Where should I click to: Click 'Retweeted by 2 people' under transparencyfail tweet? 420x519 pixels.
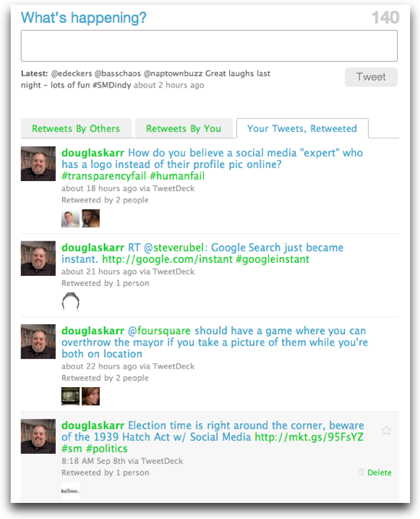click(x=105, y=200)
